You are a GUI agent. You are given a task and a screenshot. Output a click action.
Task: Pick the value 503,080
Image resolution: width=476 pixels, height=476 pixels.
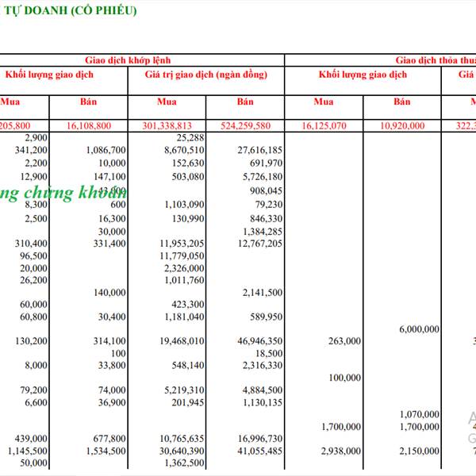188,176
